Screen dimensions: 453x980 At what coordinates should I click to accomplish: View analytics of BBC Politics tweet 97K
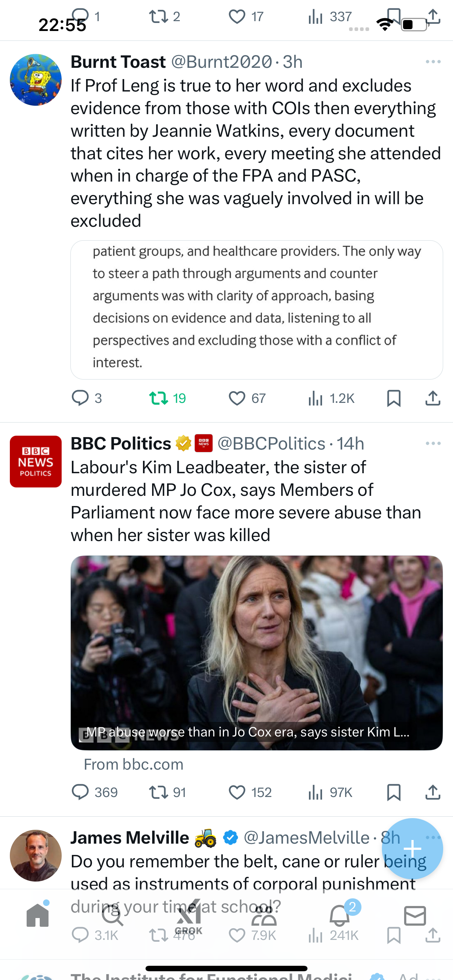(x=330, y=793)
